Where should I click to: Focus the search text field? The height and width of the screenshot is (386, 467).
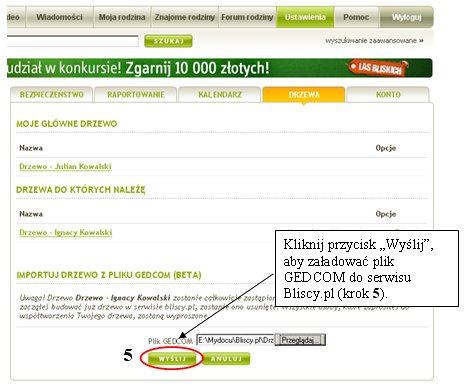(72, 41)
